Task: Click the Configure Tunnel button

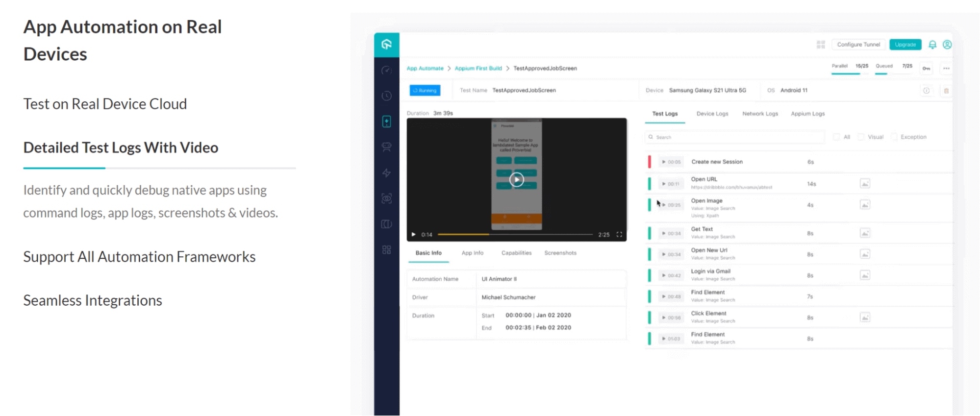Action: click(x=858, y=45)
